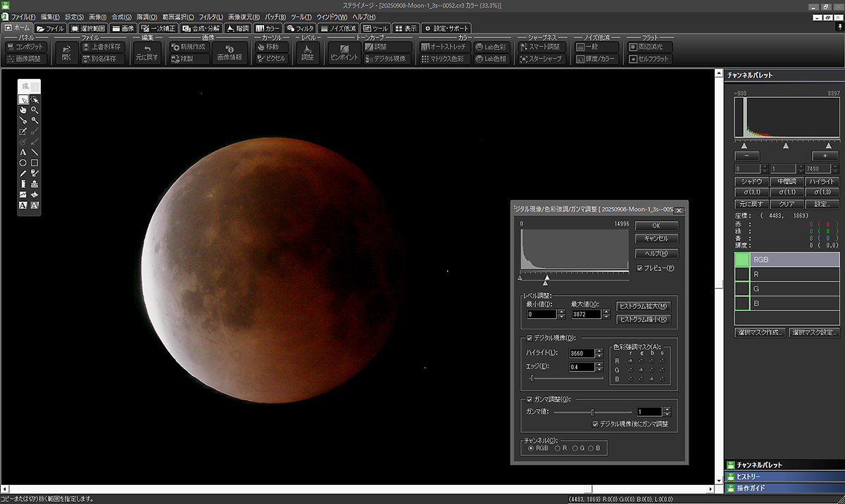Click the コンポジット (Composite) toolbar icon
The height and width of the screenshot is (504, 845).
pyautogui.click(x=25, y=46)
